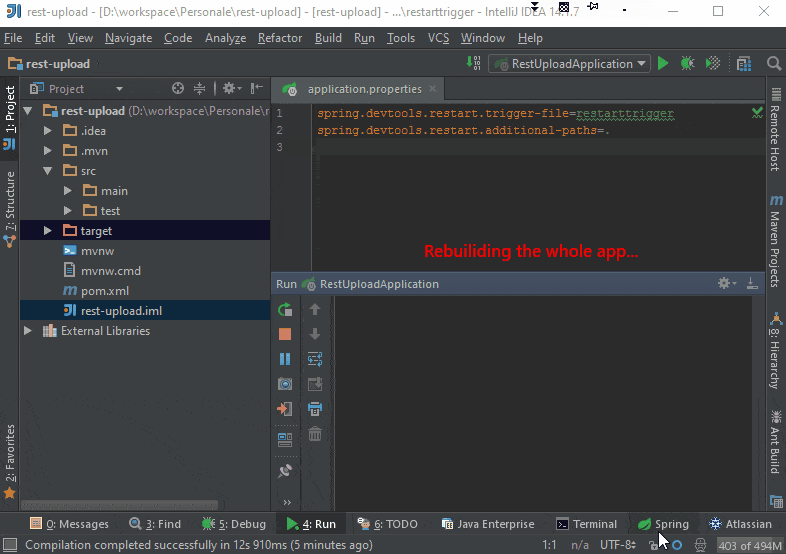
Task: Collapse the rest-upload root node
Action: 28,111
